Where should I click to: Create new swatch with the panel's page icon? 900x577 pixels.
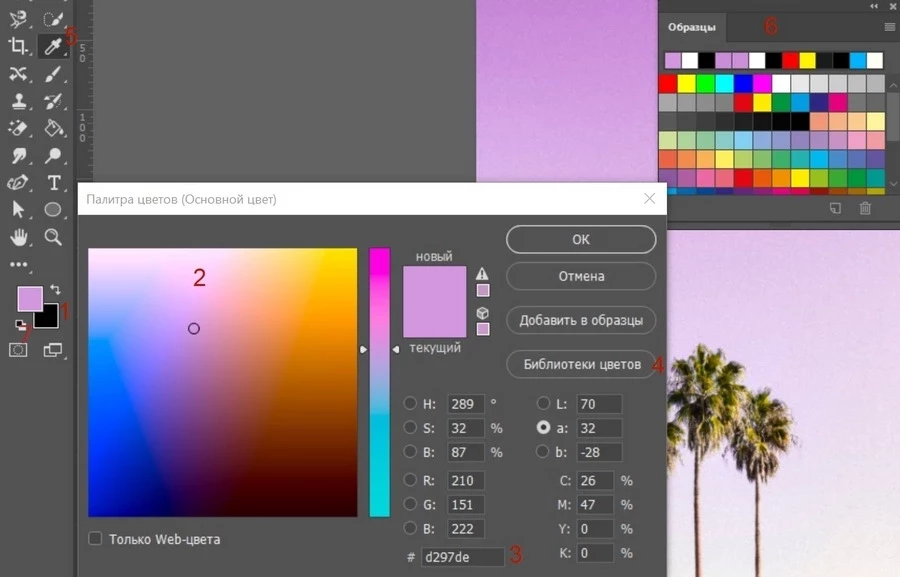(x=835, y=208)
